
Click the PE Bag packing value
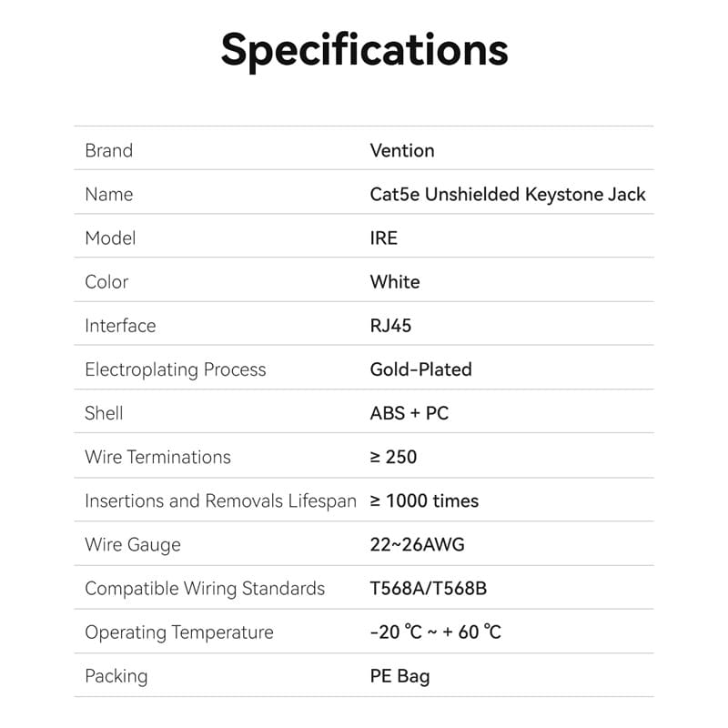coord(399,675)
